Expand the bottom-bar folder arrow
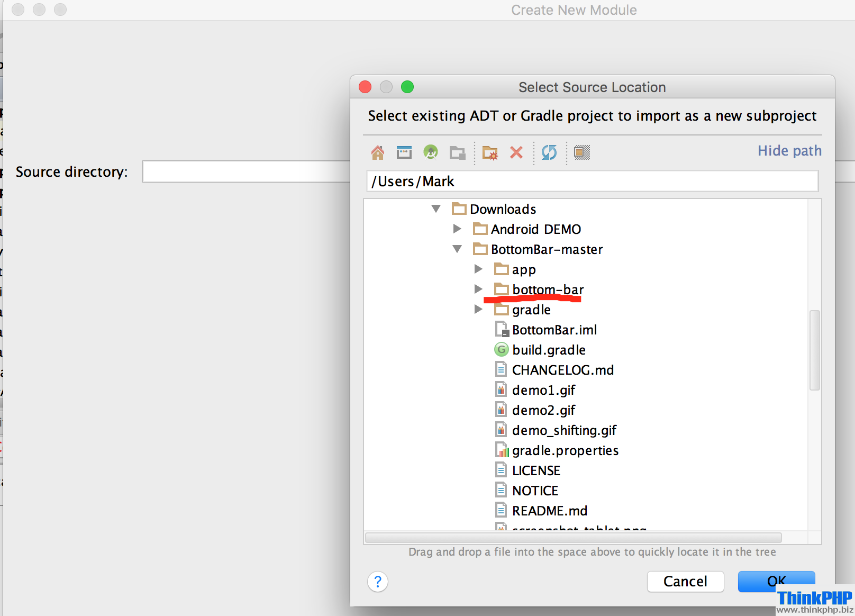The height and width of the screenshot is (616, 855). (478, 289)
